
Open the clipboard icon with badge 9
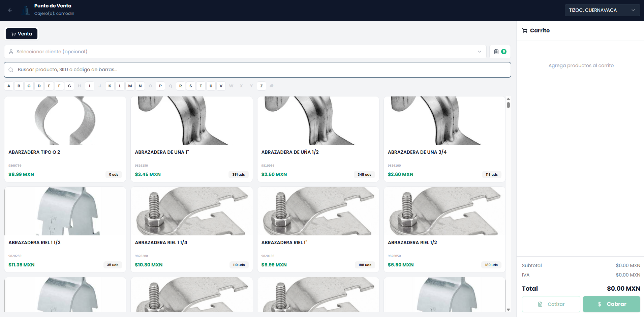[500, 52]
